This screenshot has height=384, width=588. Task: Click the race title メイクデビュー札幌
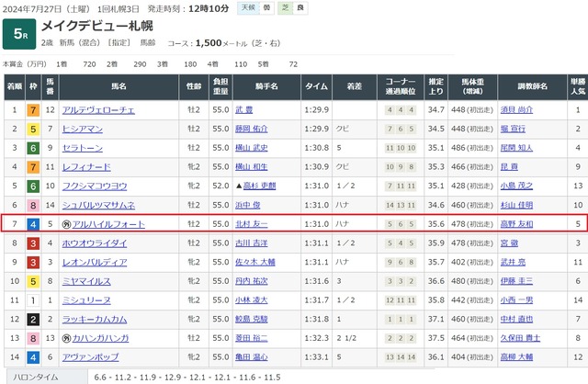tap(97, 26)
